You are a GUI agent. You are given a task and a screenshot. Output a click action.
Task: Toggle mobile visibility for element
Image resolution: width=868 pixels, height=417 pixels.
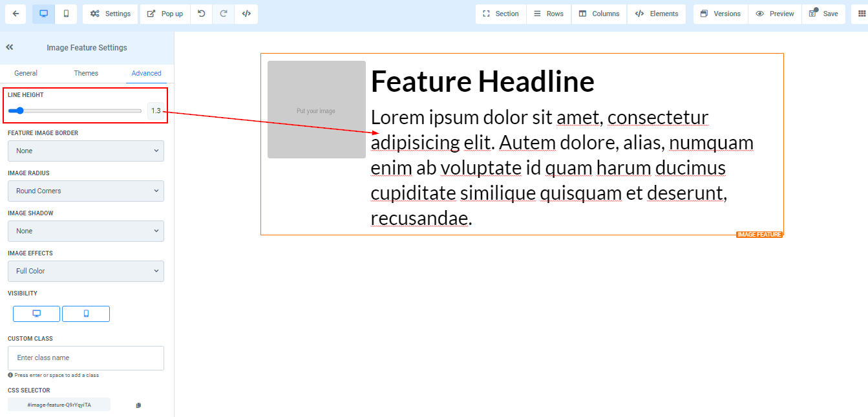[86, 314]
